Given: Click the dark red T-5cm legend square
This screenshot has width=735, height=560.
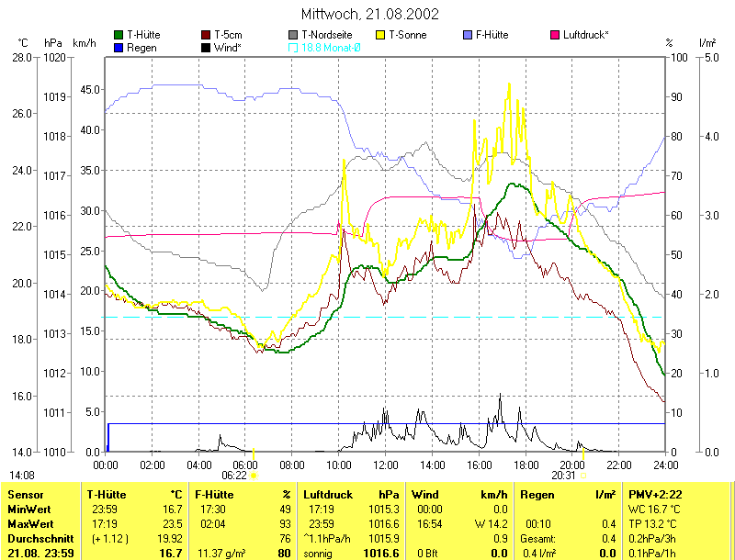Looking at the screenshot, I should pos(206,35).
